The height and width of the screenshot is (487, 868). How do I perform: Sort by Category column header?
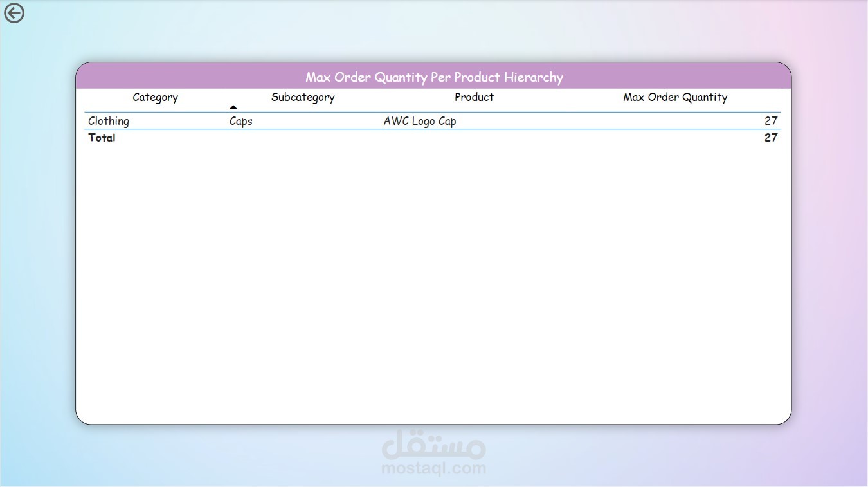click(x=155, y=97)
